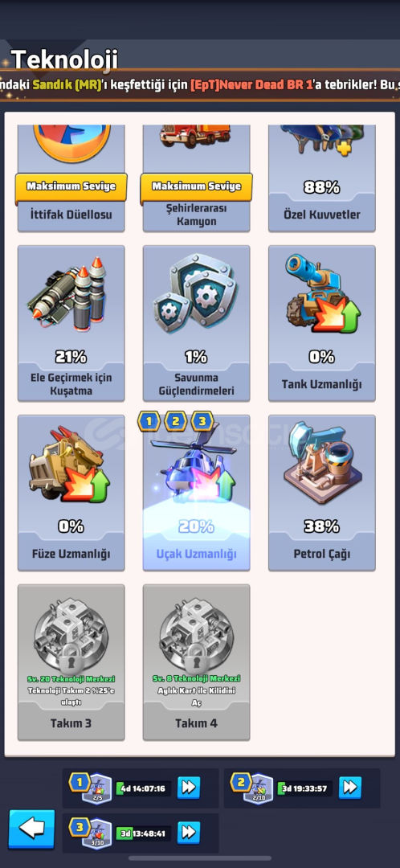
Task: Speed up research queue 2 with fast-forward
Action: (x=350, y=787)
